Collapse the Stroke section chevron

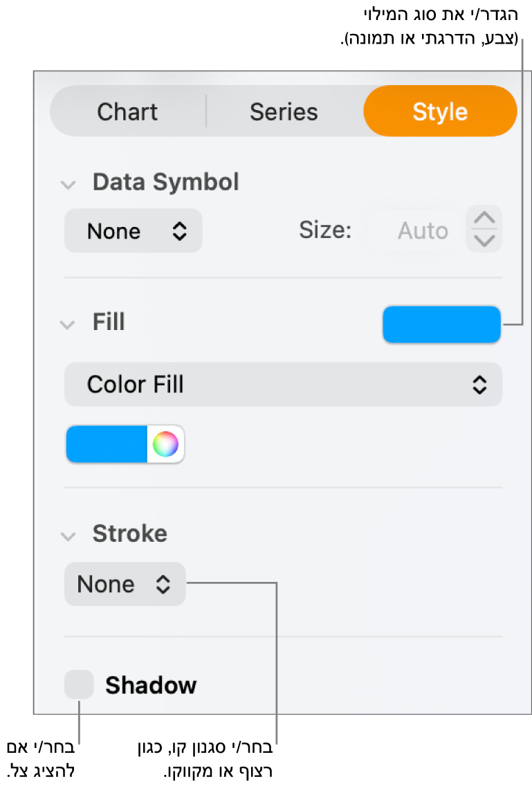(x=68, y=536)
